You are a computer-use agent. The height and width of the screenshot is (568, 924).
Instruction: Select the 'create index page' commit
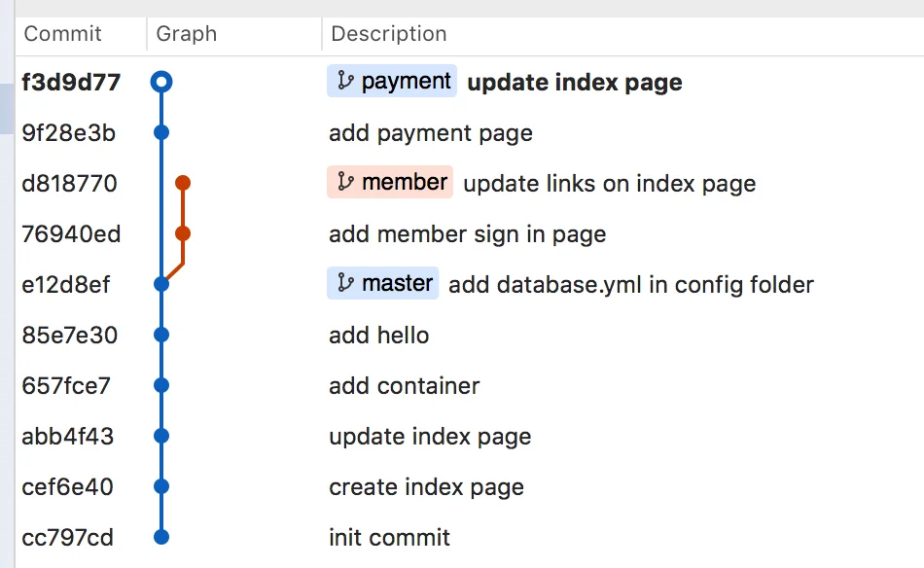pos(426,487)
